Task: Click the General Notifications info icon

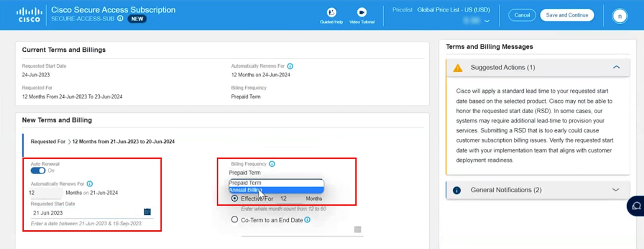Action: (x=457, y=190)
